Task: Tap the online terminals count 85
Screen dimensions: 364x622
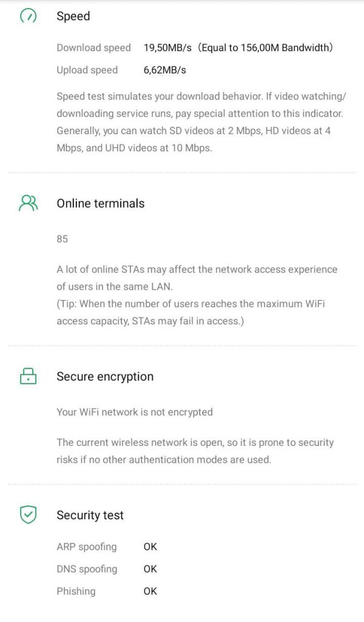Action: pyautogui.click(x=62, y=239)
